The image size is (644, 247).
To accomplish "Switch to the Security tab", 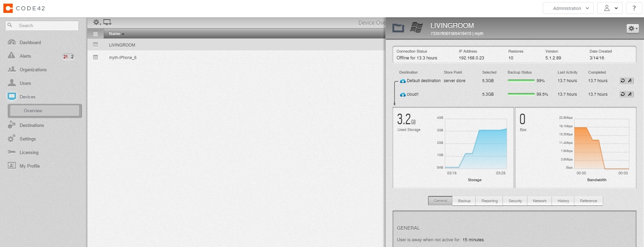I will tap(515, 201).
